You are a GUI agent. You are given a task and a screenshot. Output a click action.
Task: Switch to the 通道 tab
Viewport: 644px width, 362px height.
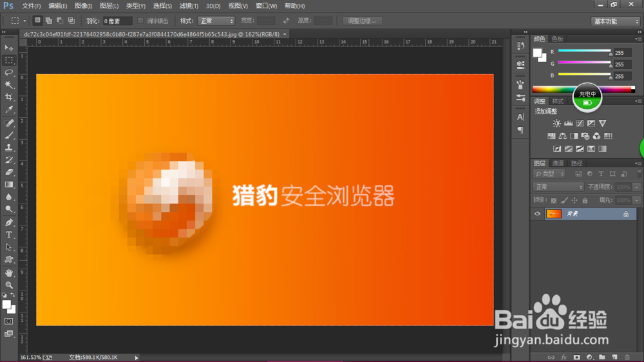pos(558,163)
